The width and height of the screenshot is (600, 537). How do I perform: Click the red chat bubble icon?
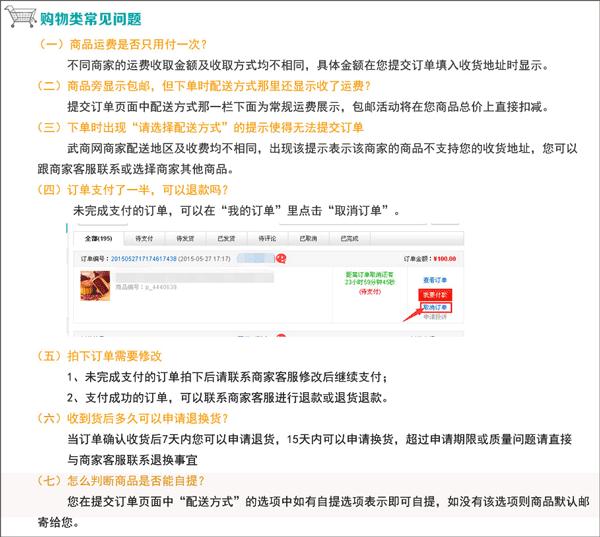281,259
